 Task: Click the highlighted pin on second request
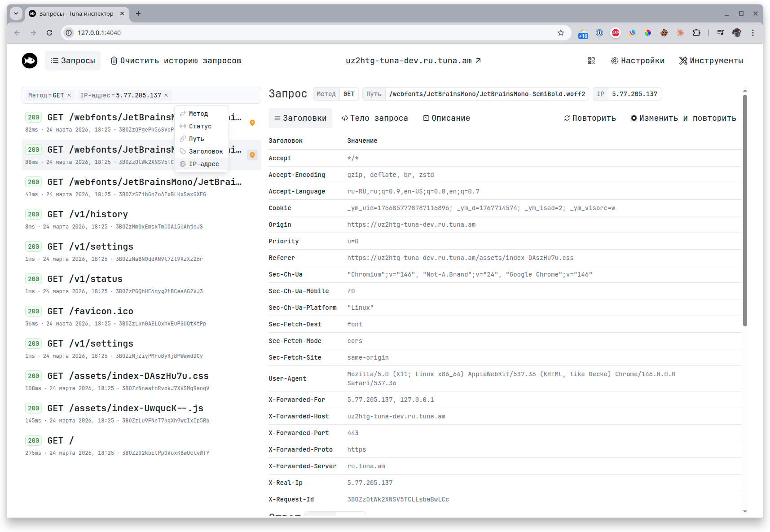252,155
